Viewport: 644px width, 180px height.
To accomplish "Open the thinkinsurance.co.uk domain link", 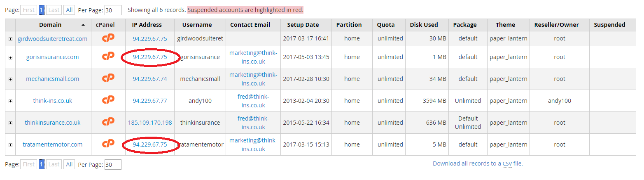I will coord(53,122).
